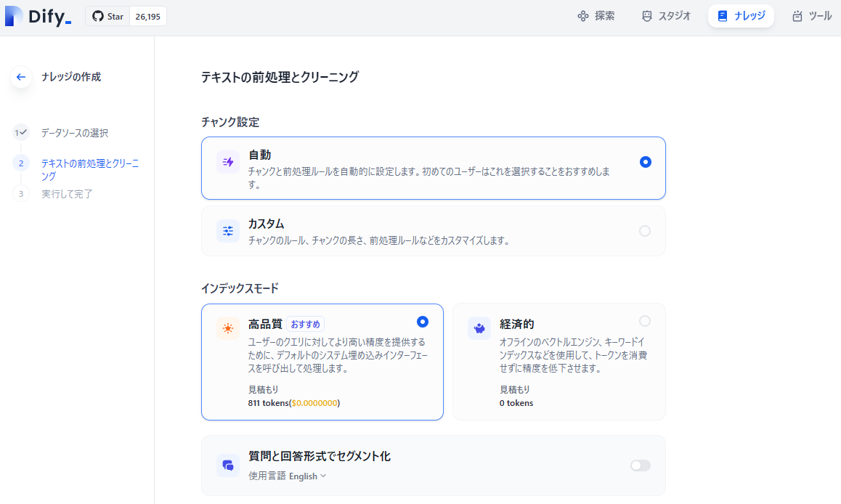
Task: Select the 経済的 index mode radio
Action: point(644,320)
